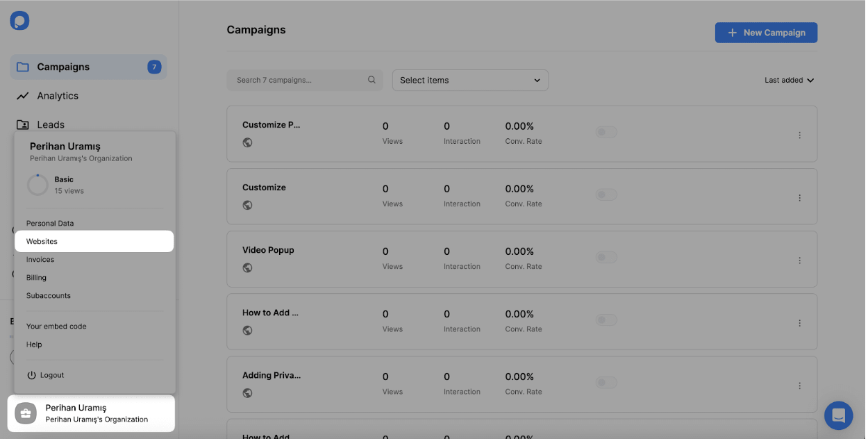Open the chat support widget
The width and height of the screenshot is (868, 439).
point(838,415)
